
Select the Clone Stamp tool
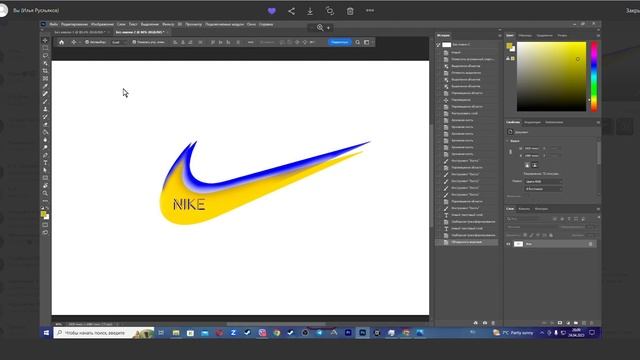pyautogui.click(x=45, y=109)
